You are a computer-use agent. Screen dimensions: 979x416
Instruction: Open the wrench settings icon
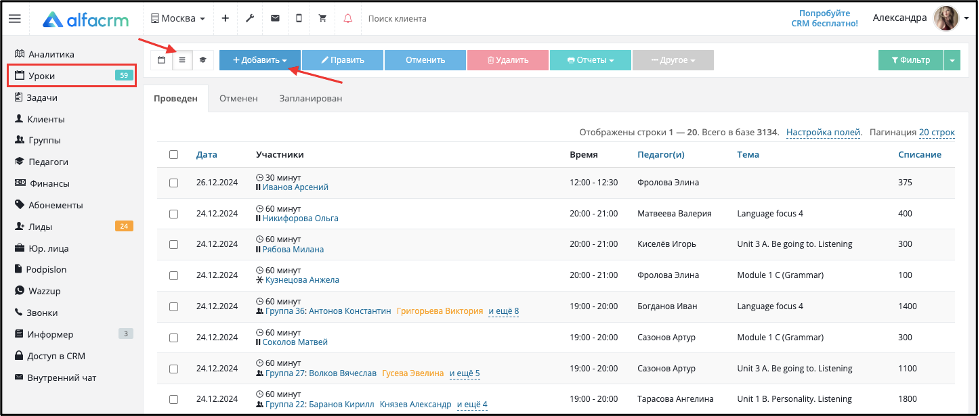250,19
